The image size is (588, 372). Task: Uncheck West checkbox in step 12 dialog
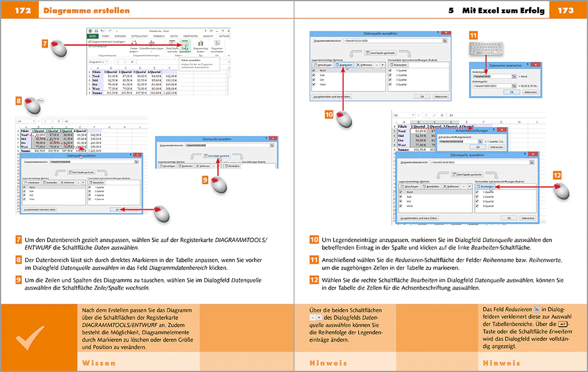(x=400, y=206)
